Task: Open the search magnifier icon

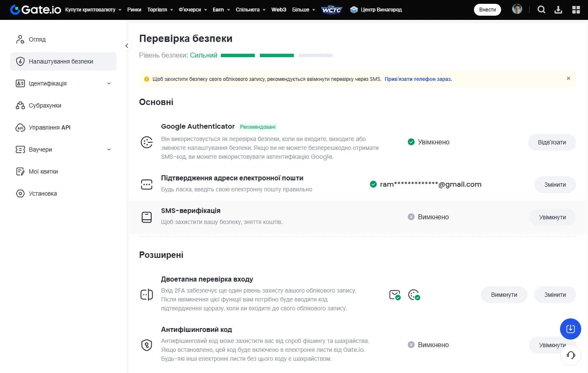Action: (541, 9)
